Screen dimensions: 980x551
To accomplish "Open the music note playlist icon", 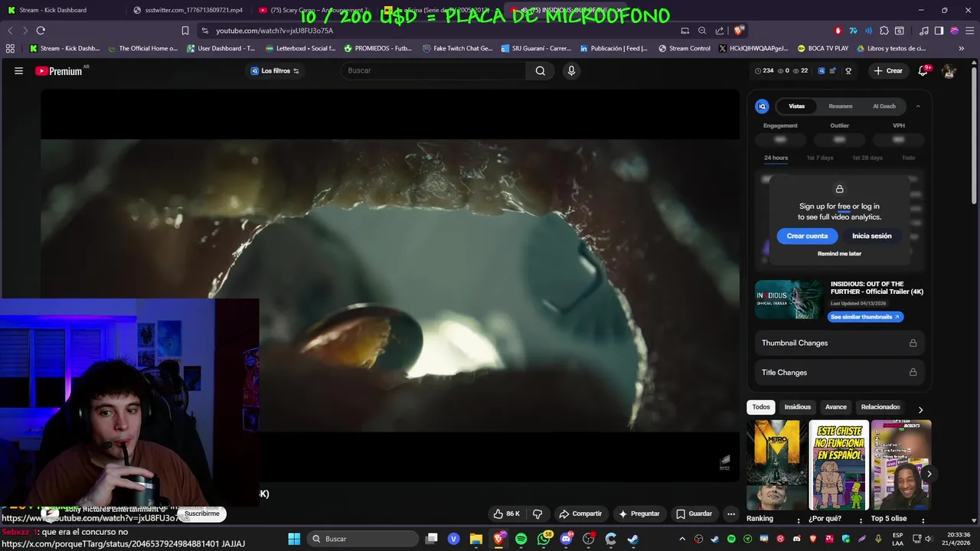I will point(924,31).
